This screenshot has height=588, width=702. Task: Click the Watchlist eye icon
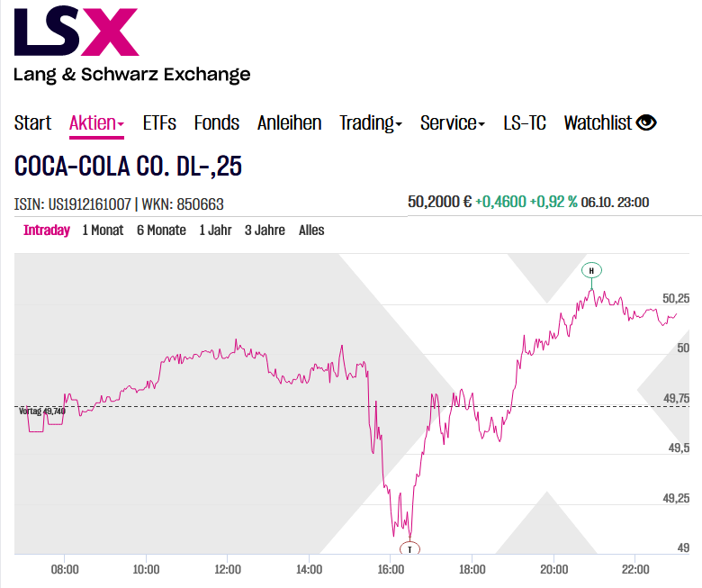coord(646,123)
